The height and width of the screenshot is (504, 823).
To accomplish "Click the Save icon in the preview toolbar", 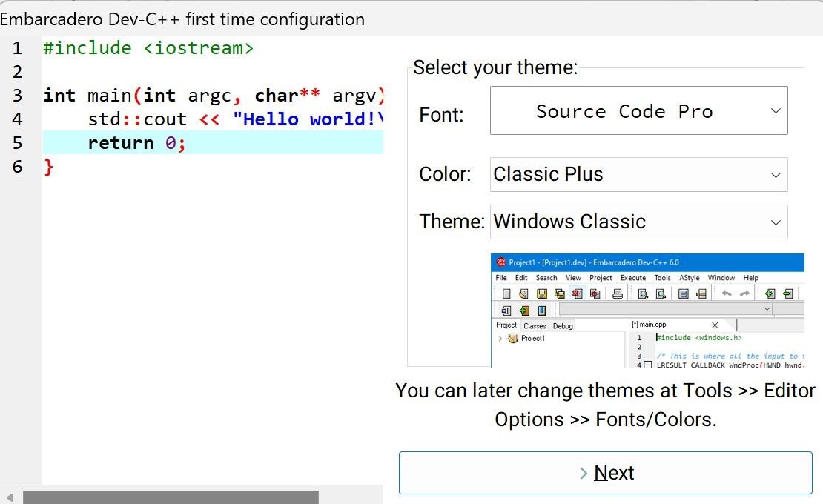I will tap(542, 293).
